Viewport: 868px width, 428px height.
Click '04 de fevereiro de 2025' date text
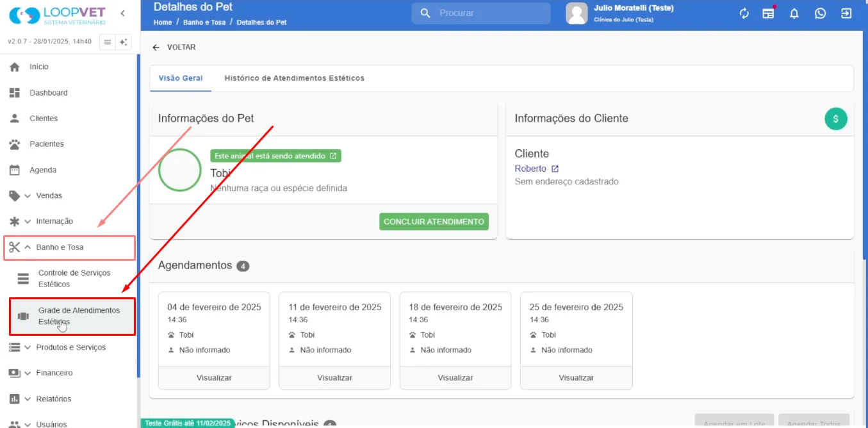(214, 307)
